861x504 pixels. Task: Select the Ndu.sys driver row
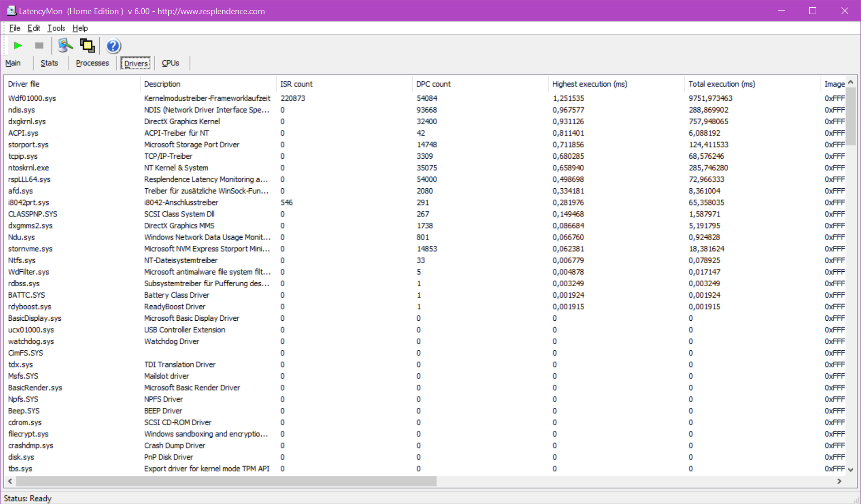tap(426, 237)
